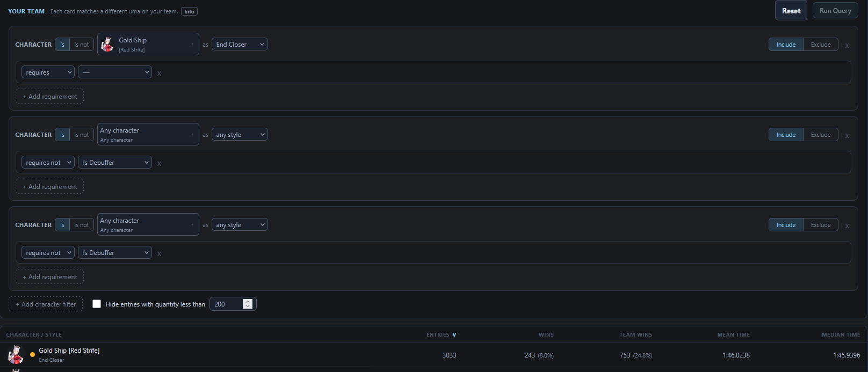Delete Is Debuffer requirement in second card
Image resolution: width=868 pixels, height=372 pixels.
[160, 163]
